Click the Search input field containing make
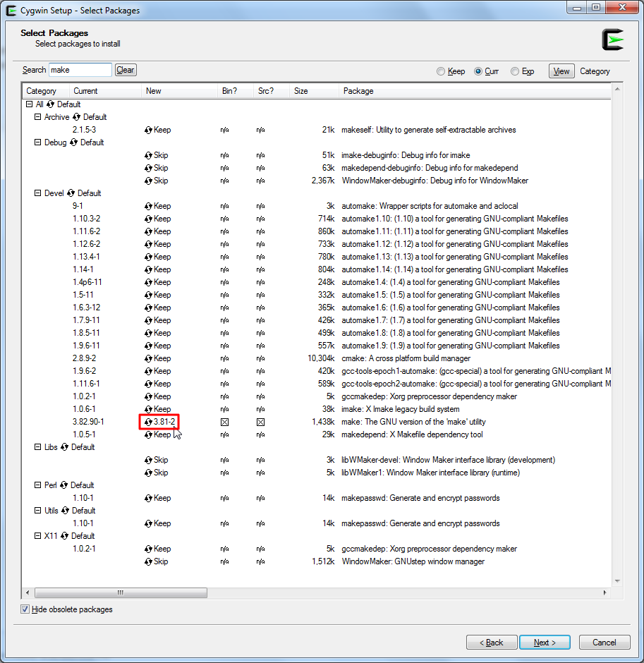644x663 pixels. (x=80, y=70)
